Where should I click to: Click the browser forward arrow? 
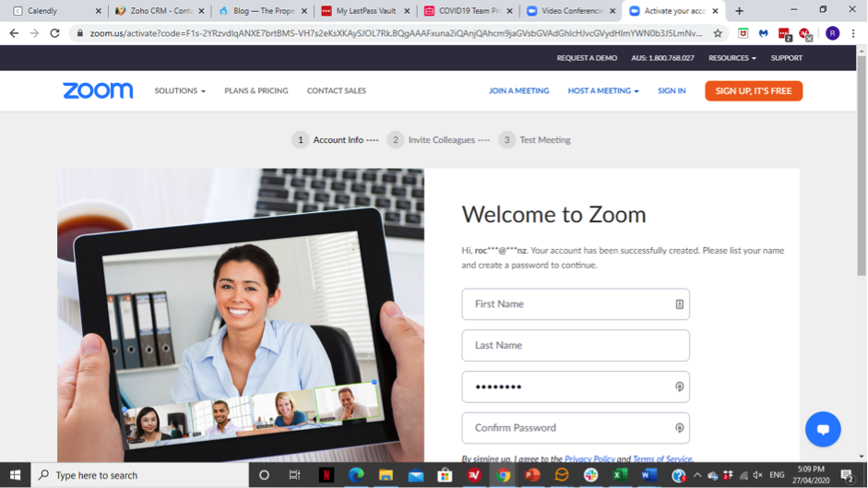(34, 33)
